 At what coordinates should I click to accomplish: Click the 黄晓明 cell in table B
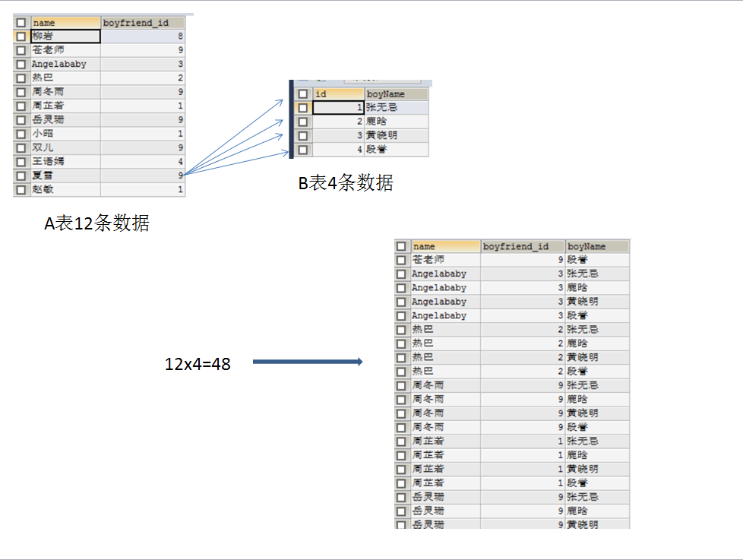point(397,135)
